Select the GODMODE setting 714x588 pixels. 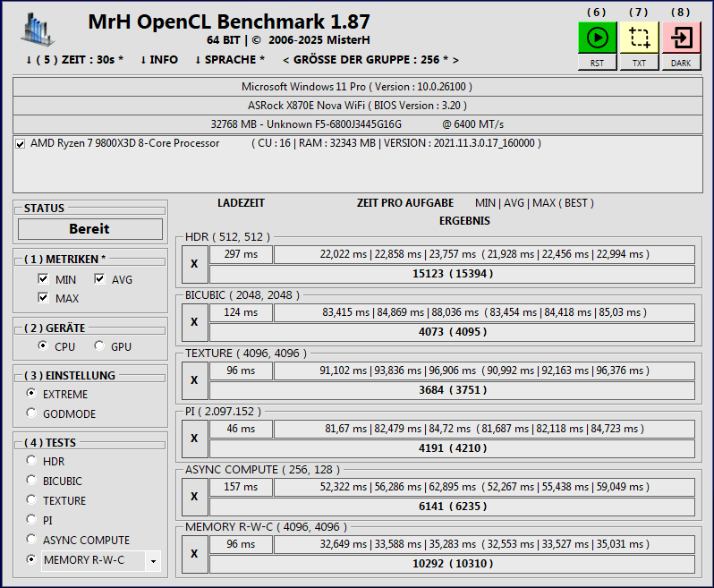point(31,413)
